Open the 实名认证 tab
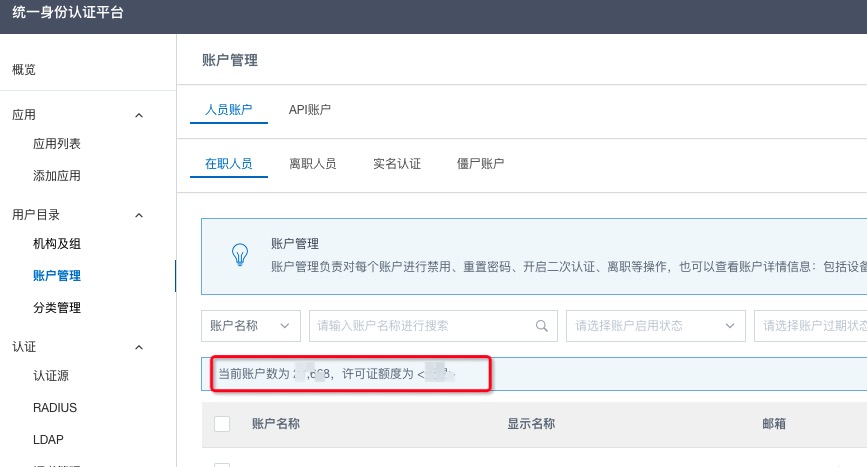Viewport: 867px width, 467px height. (396, 163)
